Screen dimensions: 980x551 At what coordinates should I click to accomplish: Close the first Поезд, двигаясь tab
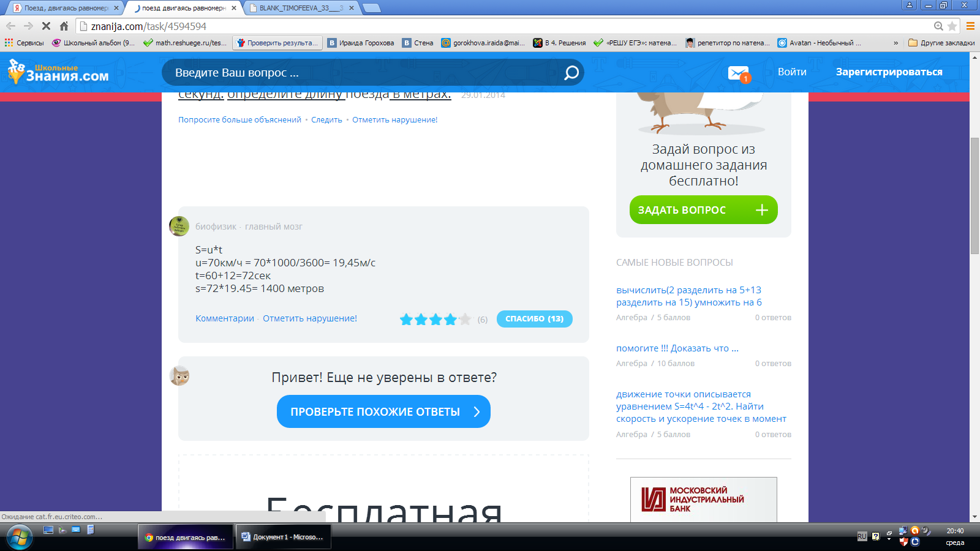116,8
